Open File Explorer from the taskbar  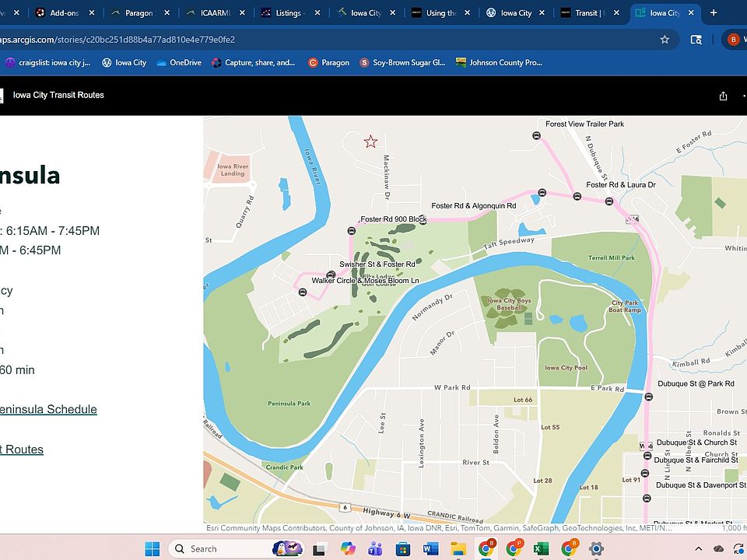click(x=458, y=548)
